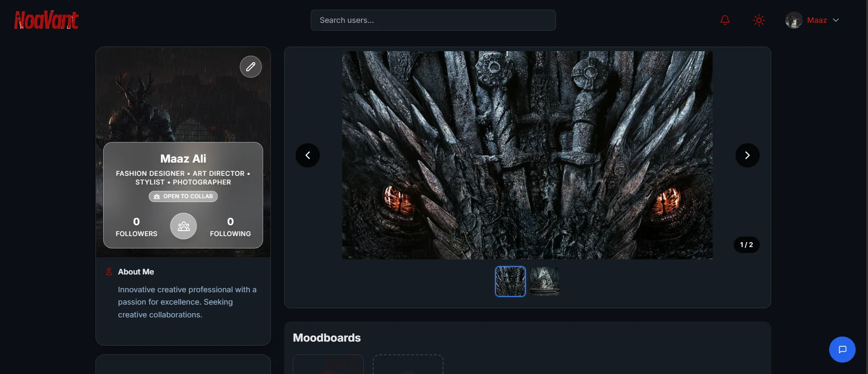Click the NoaVant logo
868x374 pixels.
coord(46,20)
